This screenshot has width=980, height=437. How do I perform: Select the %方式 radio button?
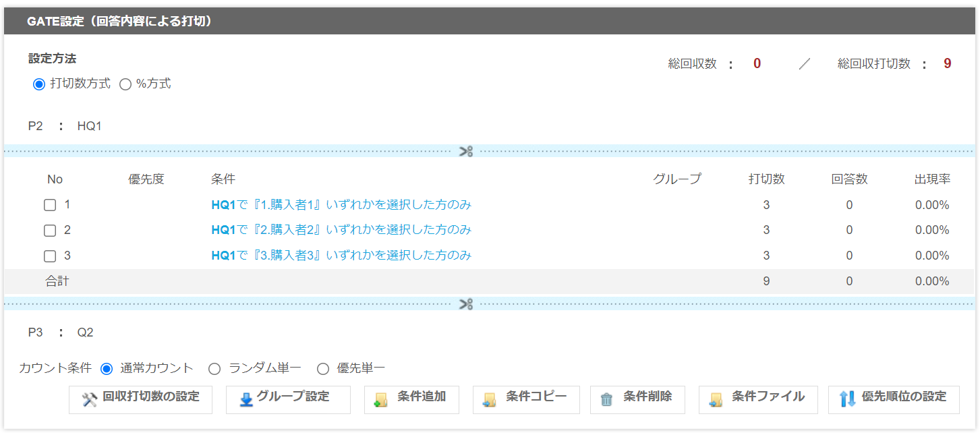[125, 84]
